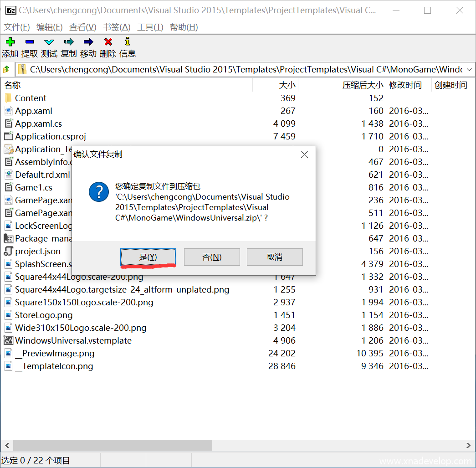The width and height of the screenshot is (476, 468).
Task: Click the green plus Add (添加) icon
Action: [x=10, y=42]
